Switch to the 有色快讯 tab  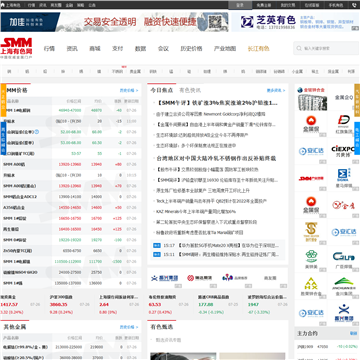point(190,90)
